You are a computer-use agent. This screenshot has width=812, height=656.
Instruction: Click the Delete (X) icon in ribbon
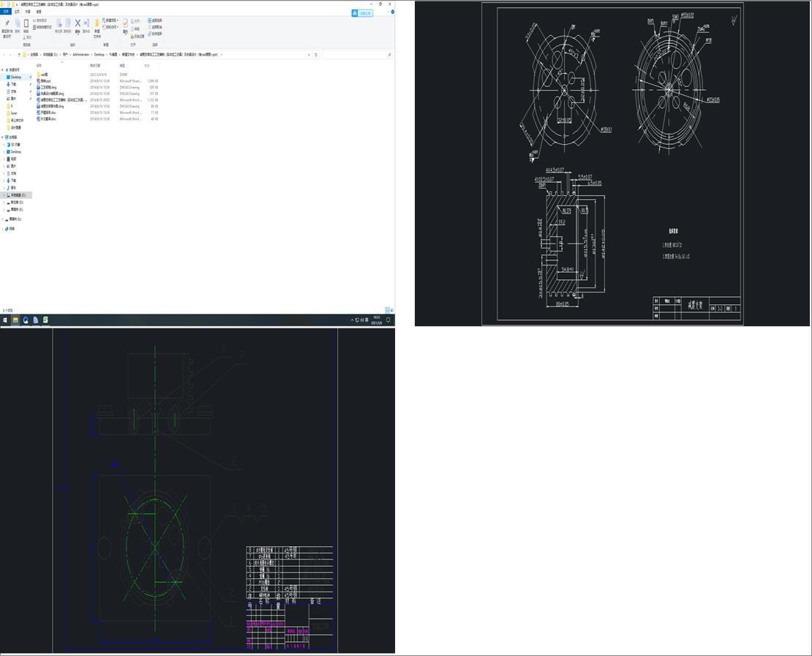coord(78,23)
